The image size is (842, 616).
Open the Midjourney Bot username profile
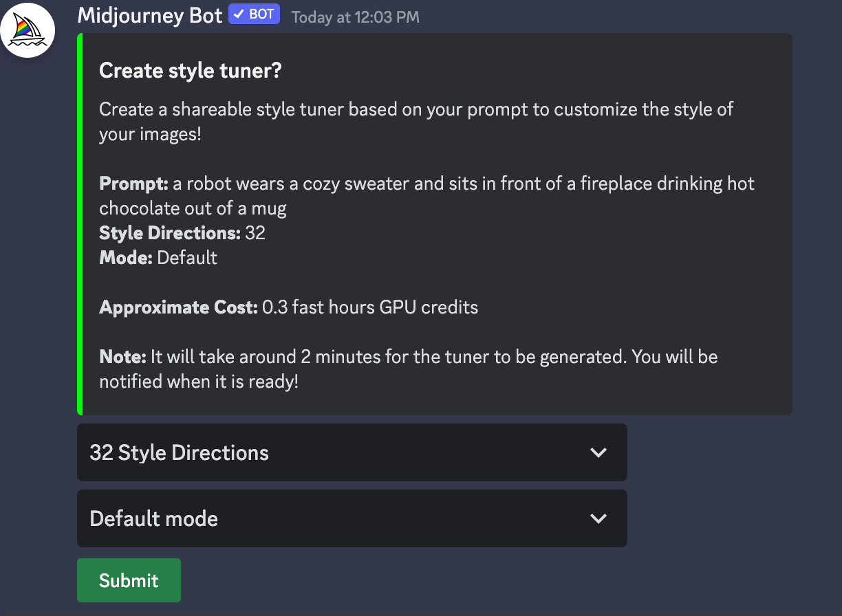150,15
